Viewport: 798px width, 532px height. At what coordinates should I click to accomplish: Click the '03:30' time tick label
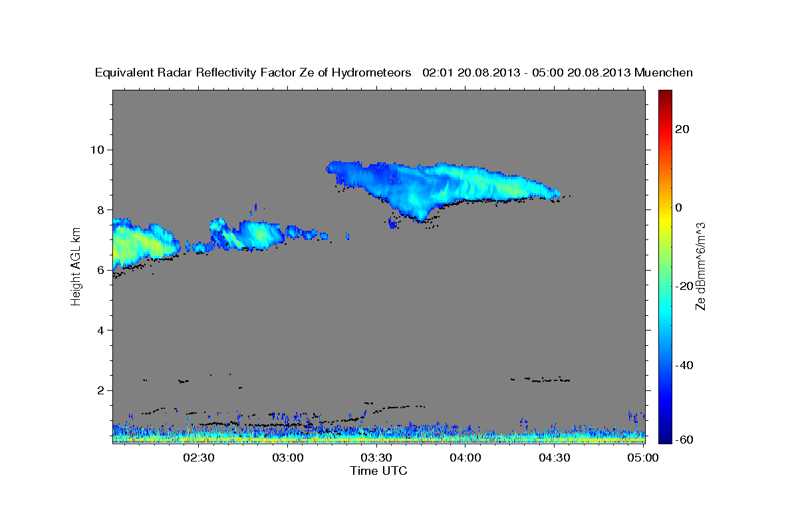click(x=376, y=458)
